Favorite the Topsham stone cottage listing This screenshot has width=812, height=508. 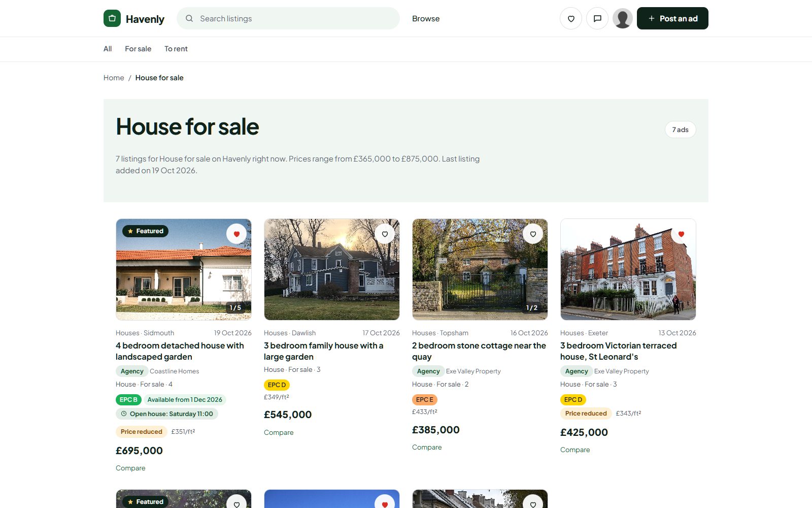[533, 234]
